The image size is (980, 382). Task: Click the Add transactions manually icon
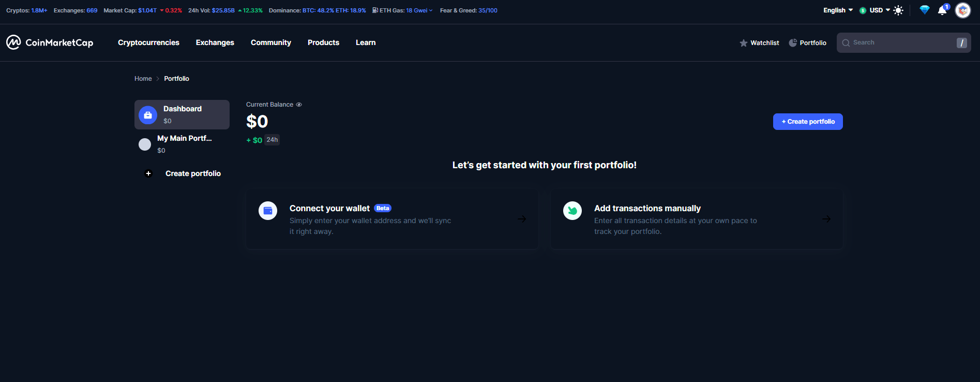(x=572, y=211)
